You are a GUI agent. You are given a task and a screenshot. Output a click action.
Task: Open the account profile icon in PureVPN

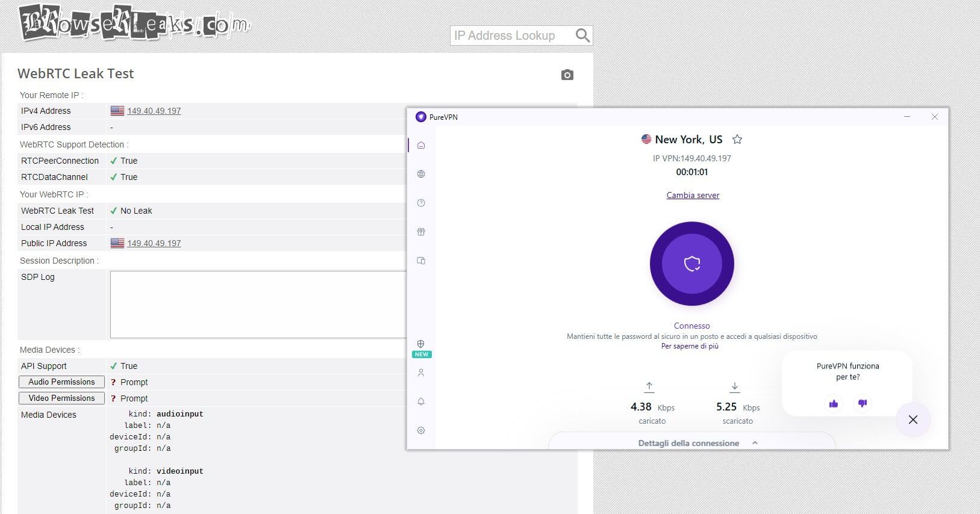(421, 373)
